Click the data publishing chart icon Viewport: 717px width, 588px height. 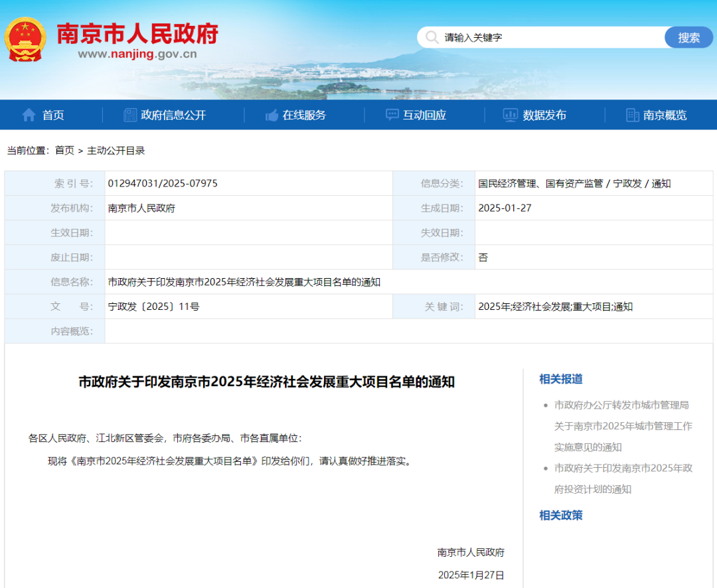[x=511, y=115]
